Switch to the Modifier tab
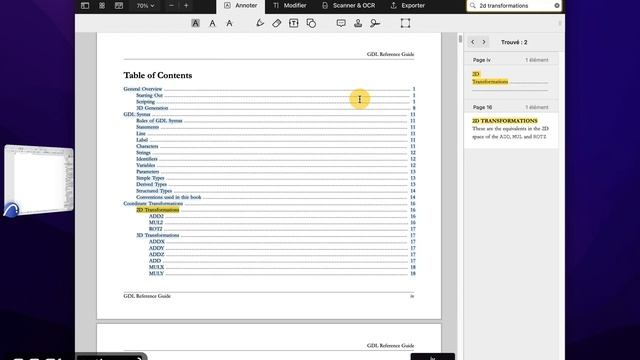The height and width of the screenshot is (360, 640). click(289, 6)
